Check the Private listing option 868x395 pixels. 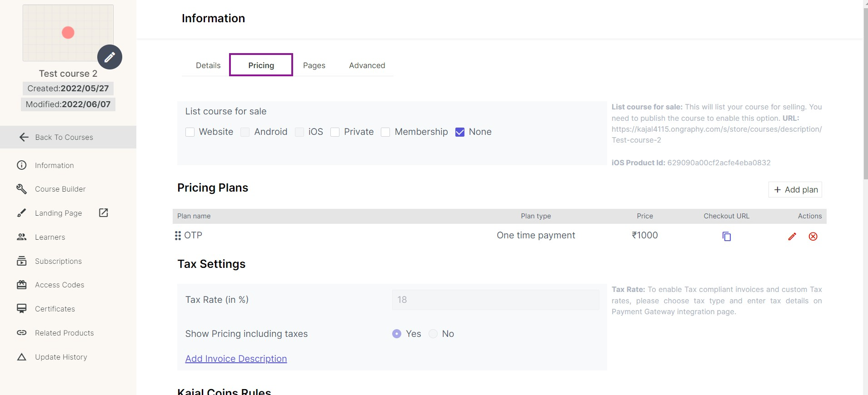tap(335, 132)
